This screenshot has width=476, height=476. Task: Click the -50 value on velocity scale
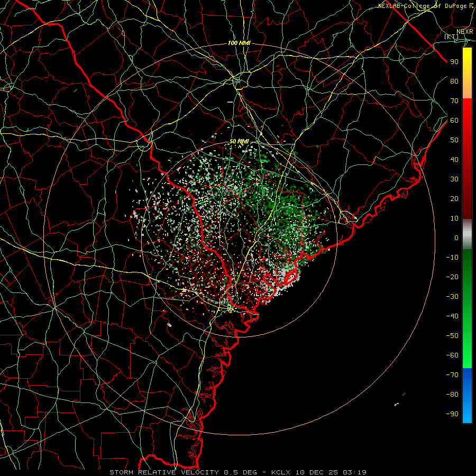click(x=452, y=335)
